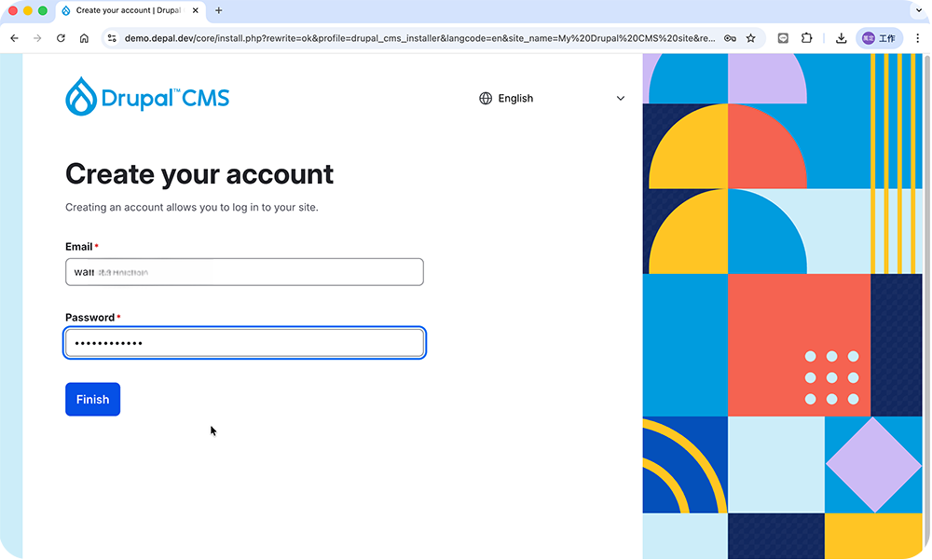
Task: Open the purple profile button
Action: pyautogui.click(x=879, y=38)
